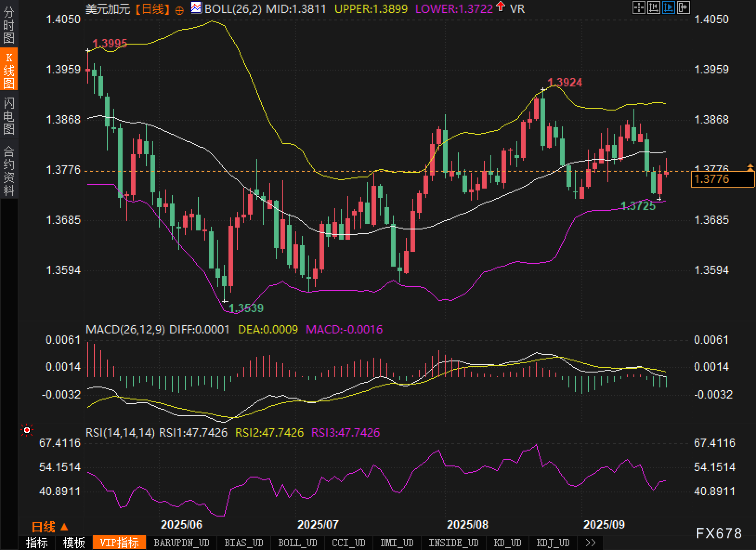Screen dimensions: 756x550
Task: Open the 闪电图 sidebar view
Action: [x=9, y=116]
